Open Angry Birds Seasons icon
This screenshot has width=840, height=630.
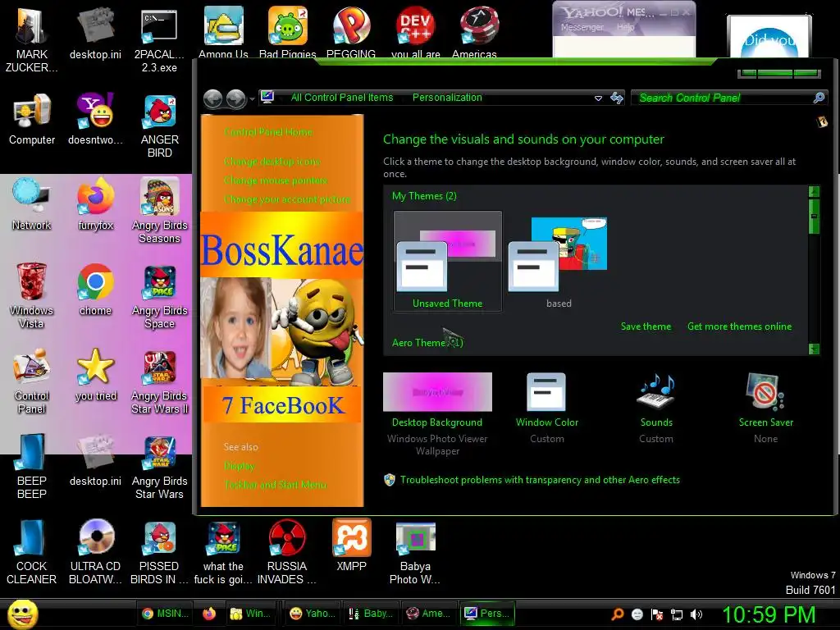coord(159,197)
